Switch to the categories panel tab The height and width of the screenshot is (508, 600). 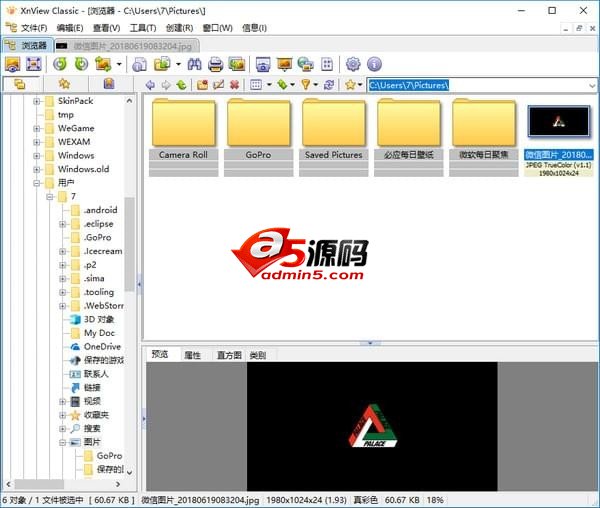(x=109, y=84)
